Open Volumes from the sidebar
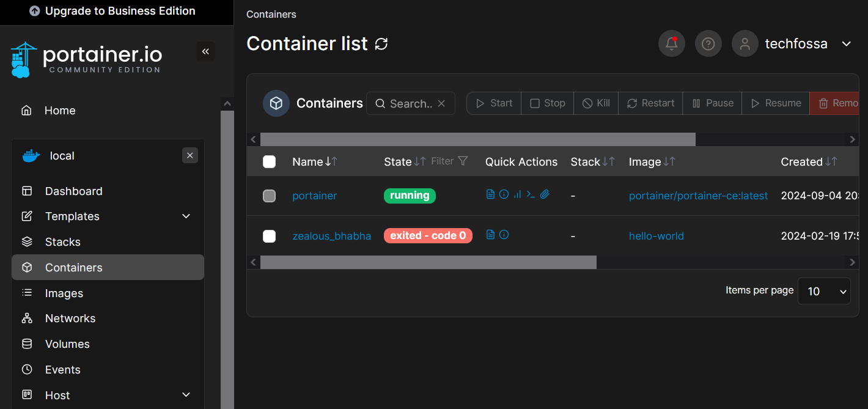The image size is (868, 409). (x=67, y=344)
